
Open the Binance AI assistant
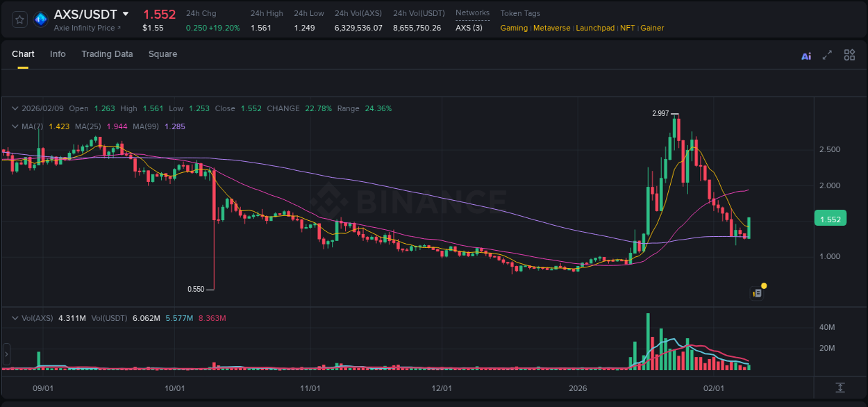pyautogui.click(x=806, y=55)
